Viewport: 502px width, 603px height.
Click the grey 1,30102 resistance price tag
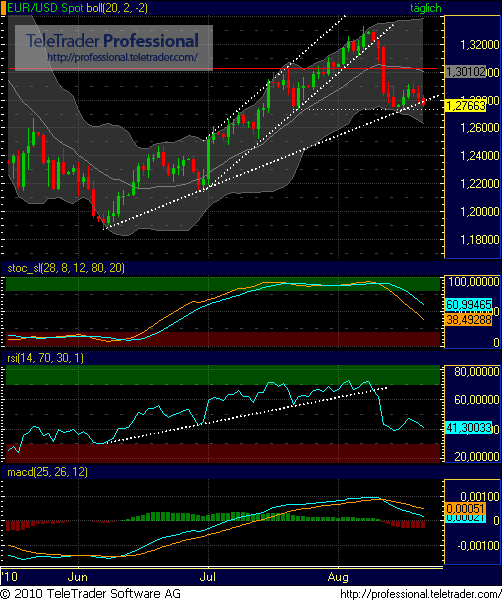coord(465,72)
